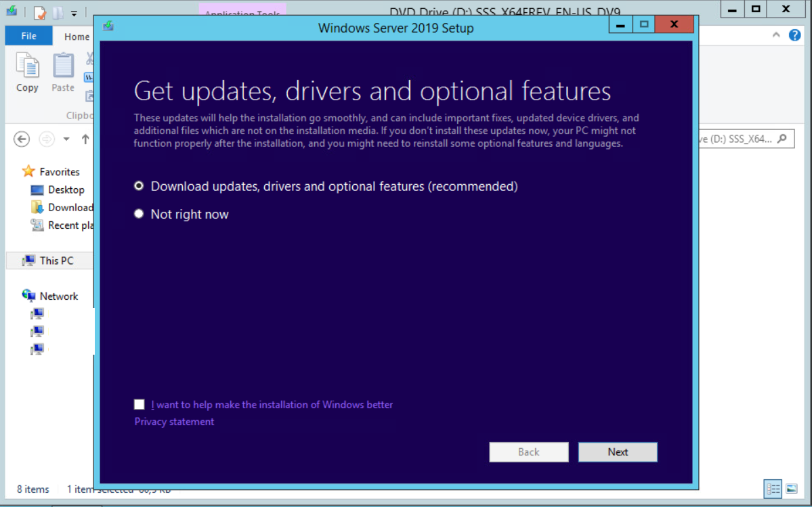Minimize the Explorer DVD Drive window

pos(732,9)
